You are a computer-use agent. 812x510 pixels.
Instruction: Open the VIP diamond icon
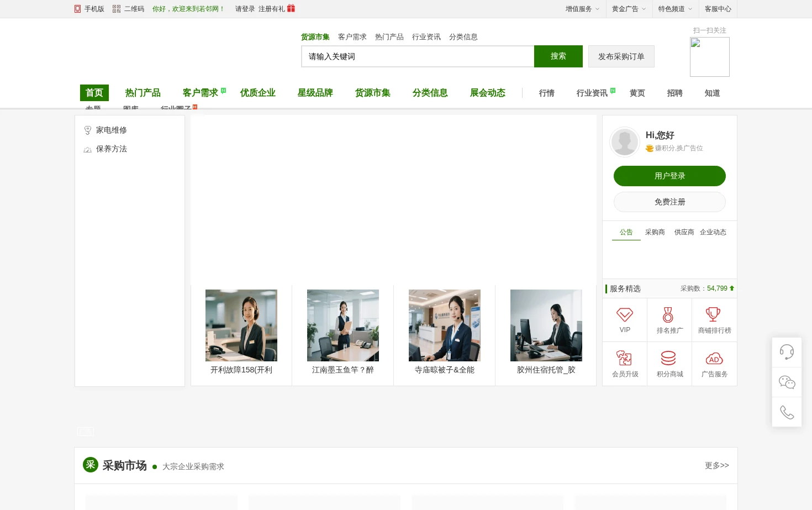[x=625, y=315]
